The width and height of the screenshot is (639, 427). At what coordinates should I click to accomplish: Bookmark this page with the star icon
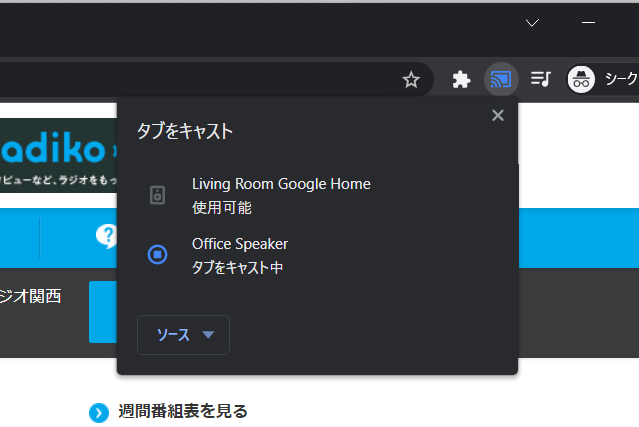pos(411,79)
